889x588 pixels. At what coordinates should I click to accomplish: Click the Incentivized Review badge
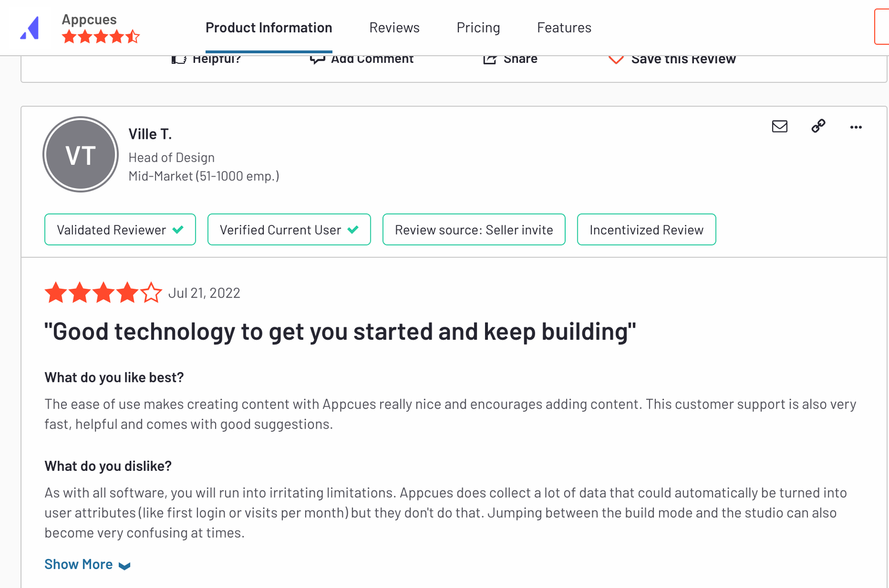tap(646, 229)
